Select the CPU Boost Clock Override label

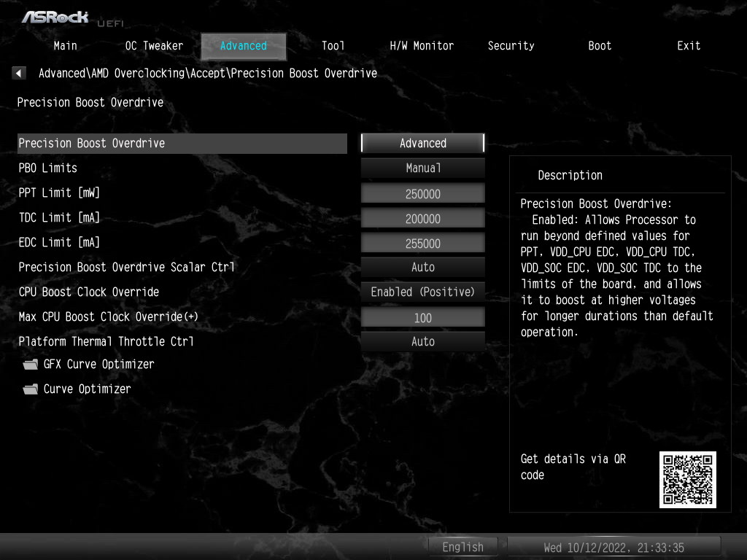click(x=88, y=292)
